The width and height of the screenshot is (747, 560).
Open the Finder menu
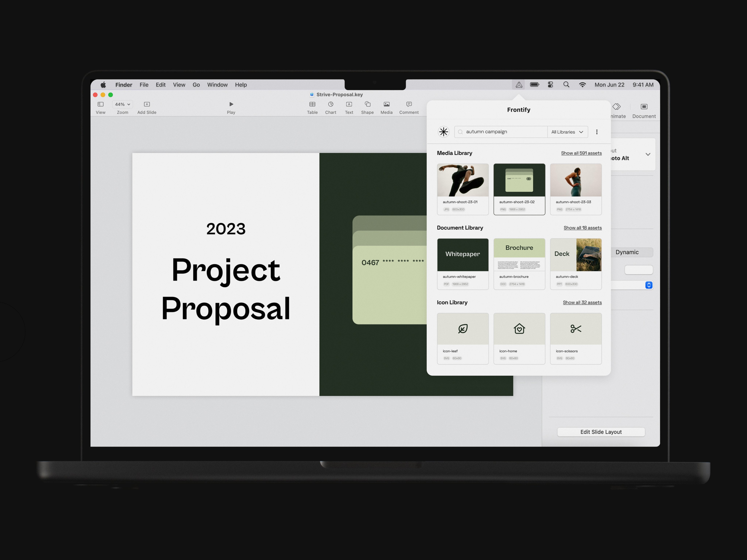[x=124, y=85]
